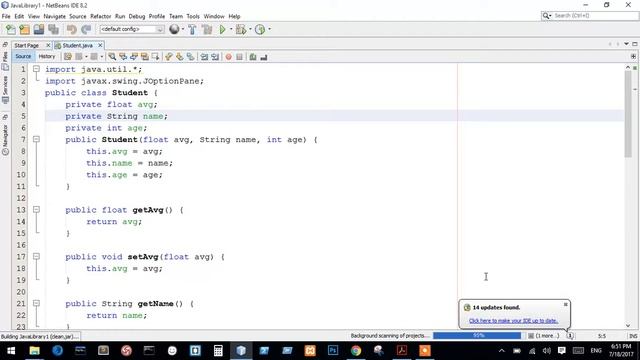Switch to the History view
640x360 pixels.
47,56
